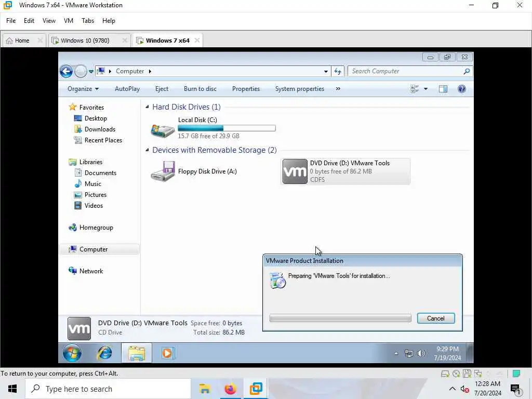Click the VMware network adapter status icon
532x399 pixels.
(478, 374)
